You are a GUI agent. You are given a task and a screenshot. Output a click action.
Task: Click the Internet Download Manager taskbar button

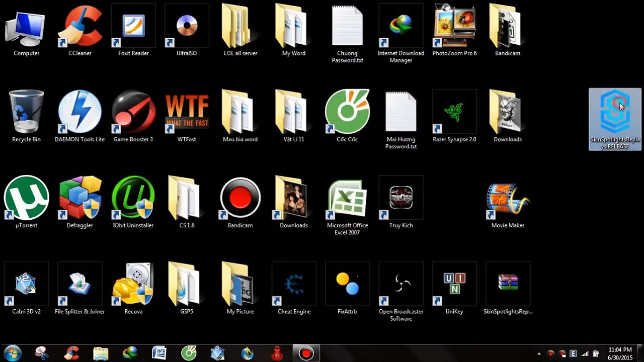point(130,353)
